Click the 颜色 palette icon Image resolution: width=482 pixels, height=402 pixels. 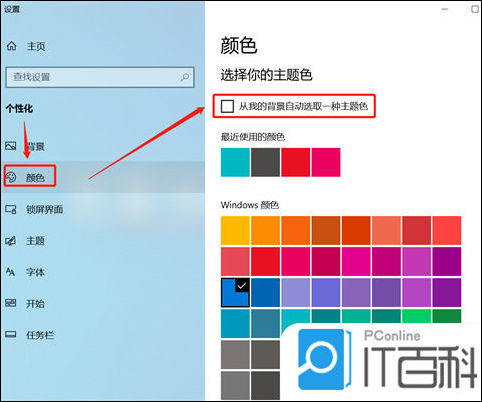pos(11,177)
